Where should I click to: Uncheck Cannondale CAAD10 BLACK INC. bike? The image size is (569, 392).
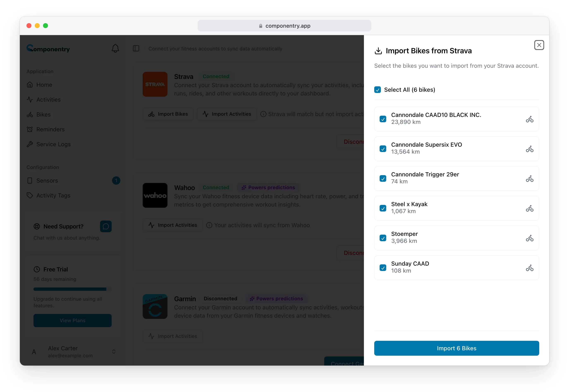tap(383, 119)
